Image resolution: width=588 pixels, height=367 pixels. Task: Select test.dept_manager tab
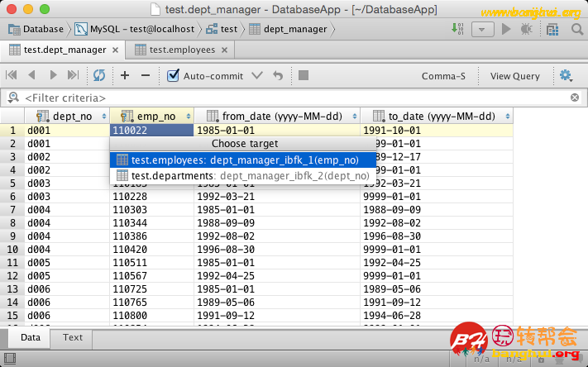[65, 50]
